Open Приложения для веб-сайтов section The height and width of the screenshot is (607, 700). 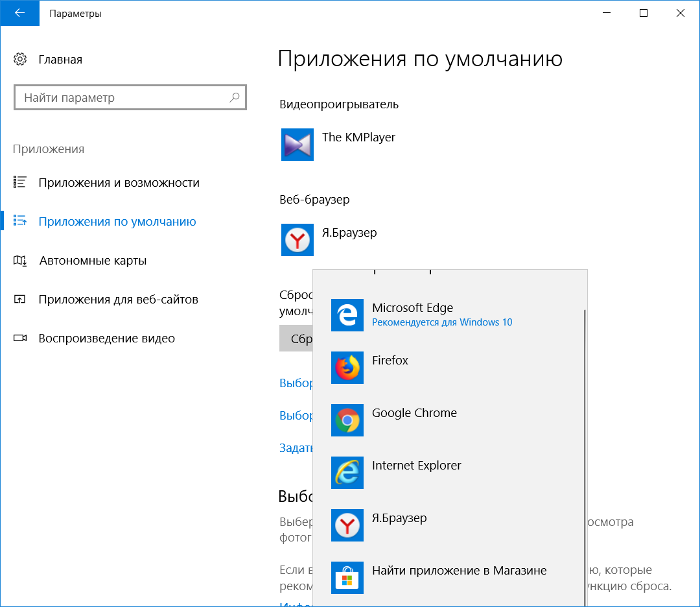tap(119, 299)
